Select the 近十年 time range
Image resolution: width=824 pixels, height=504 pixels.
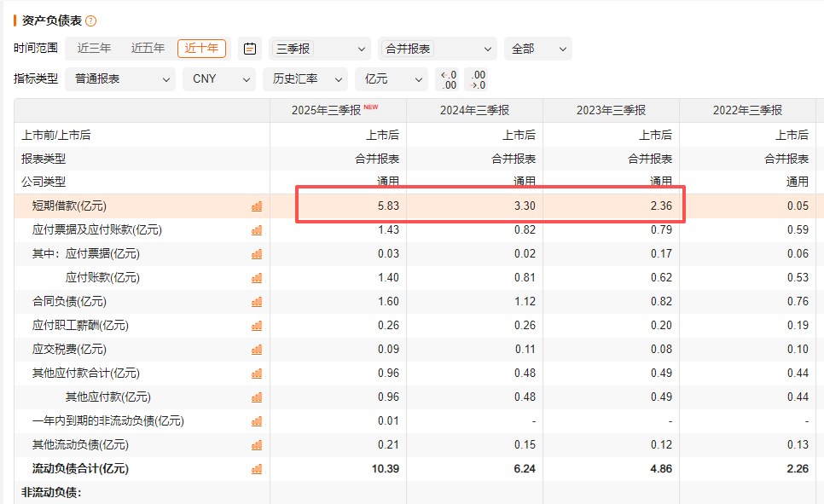pos(201,49)
